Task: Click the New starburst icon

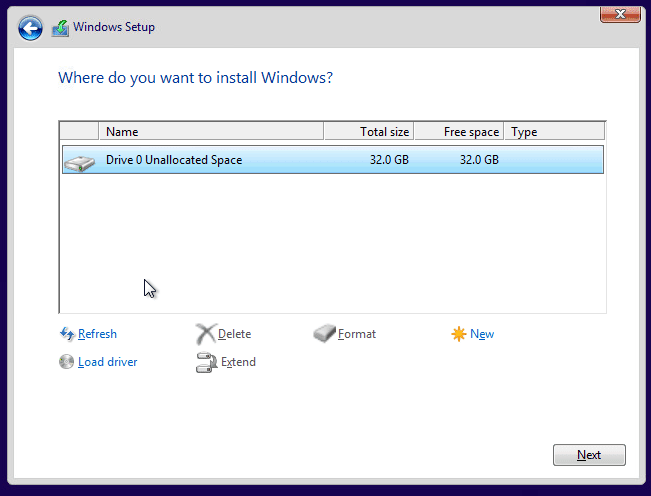Action: (x=459, y=334)
